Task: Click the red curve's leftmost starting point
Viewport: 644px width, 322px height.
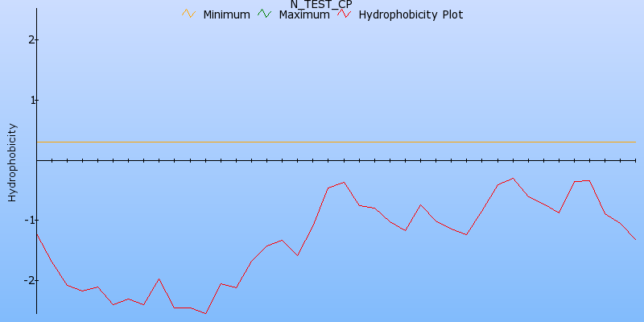Action: 37,233
